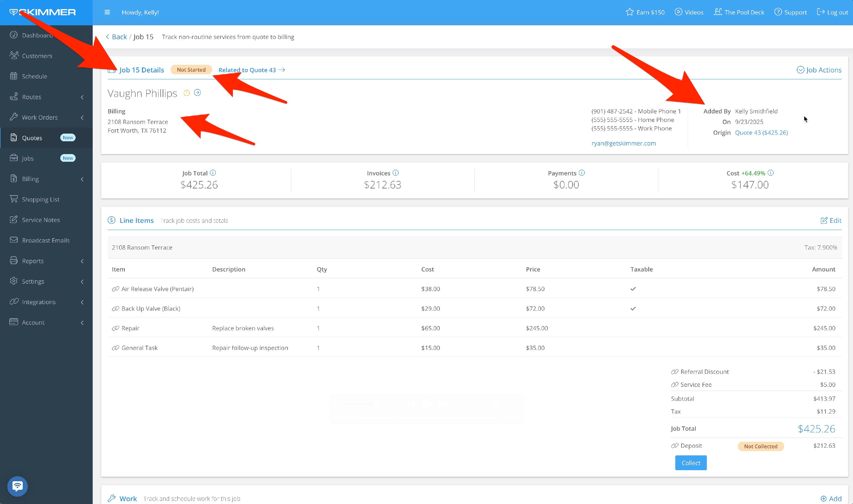Open customer arrow icon next to Vaughn Phillips
Image resolution: width=853 pixels, height=504 pixels.
pyautogui.click(x=197, y=93)
